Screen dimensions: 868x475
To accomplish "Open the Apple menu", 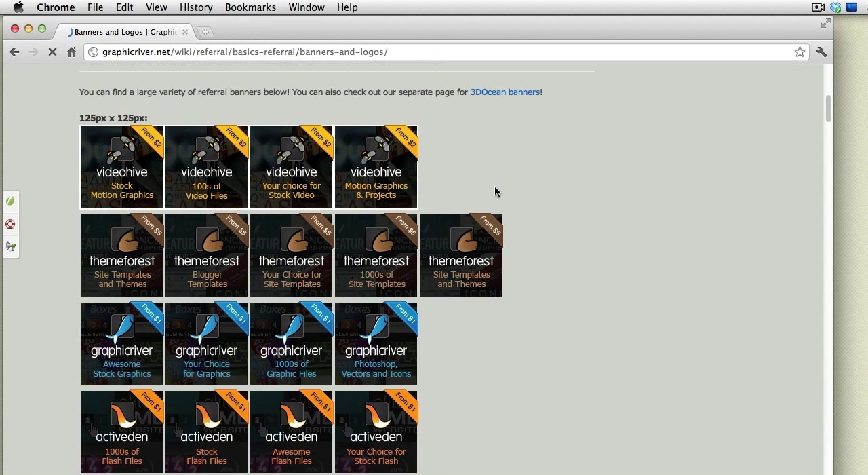I will (18, 7).
